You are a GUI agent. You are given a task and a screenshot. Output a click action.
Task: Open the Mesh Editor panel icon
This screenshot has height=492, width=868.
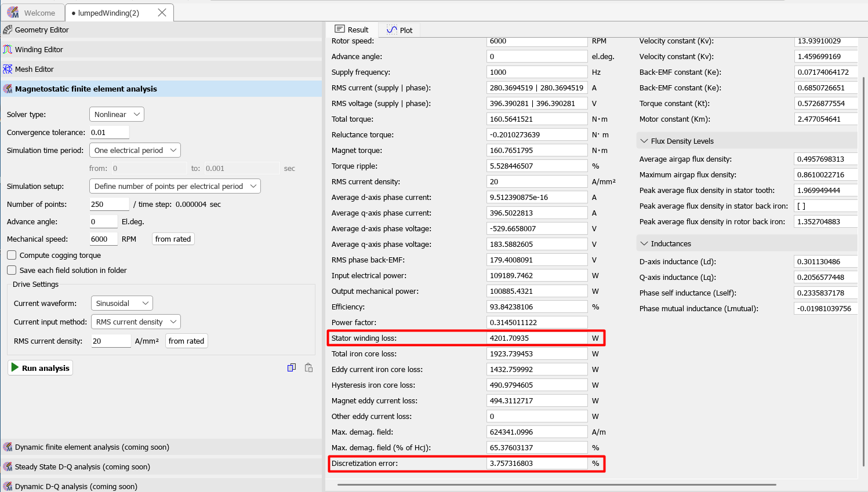coord(8,69)
